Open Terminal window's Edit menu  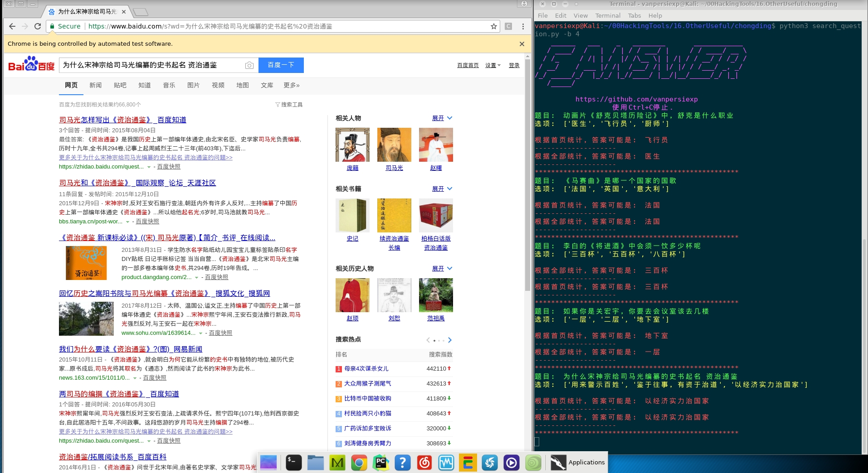(x=561, y=15)
